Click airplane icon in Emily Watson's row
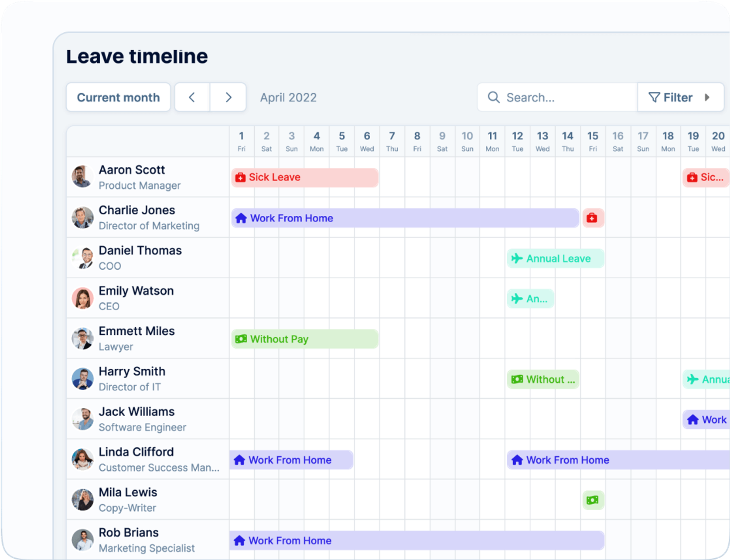The image size is (730, 560). click(x=517, y=299)
